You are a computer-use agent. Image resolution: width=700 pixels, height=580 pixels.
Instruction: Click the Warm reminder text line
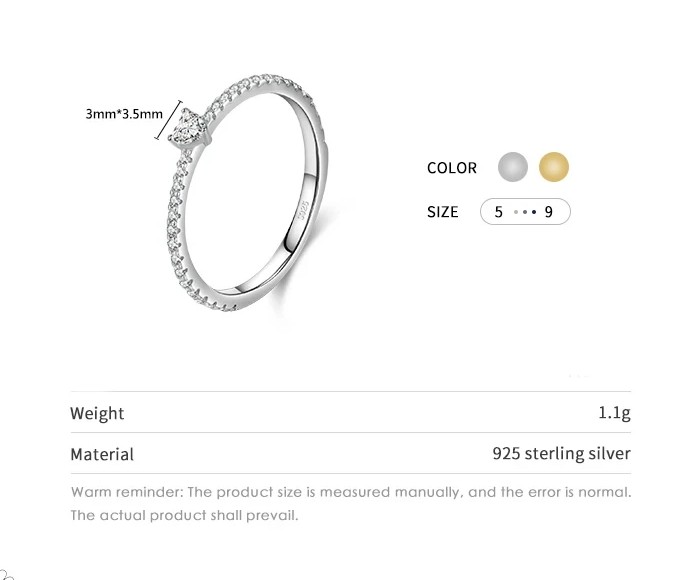point(350,492)
